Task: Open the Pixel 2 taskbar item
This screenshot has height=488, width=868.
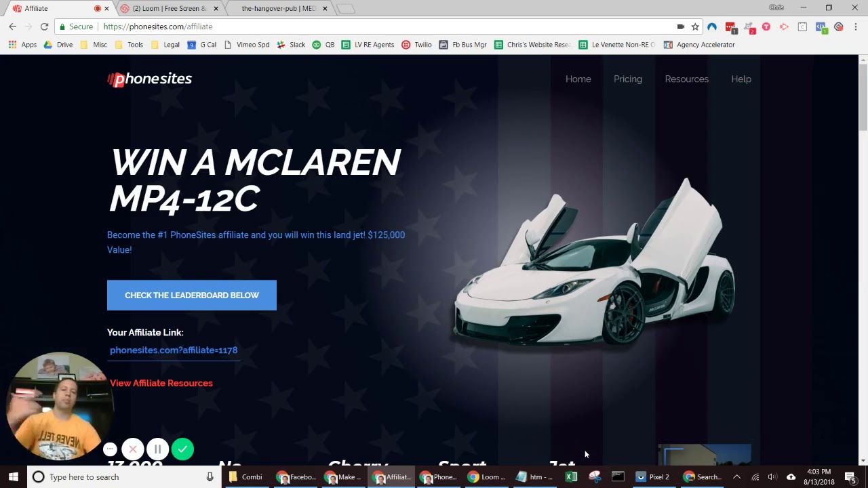Action: (652, 476)
